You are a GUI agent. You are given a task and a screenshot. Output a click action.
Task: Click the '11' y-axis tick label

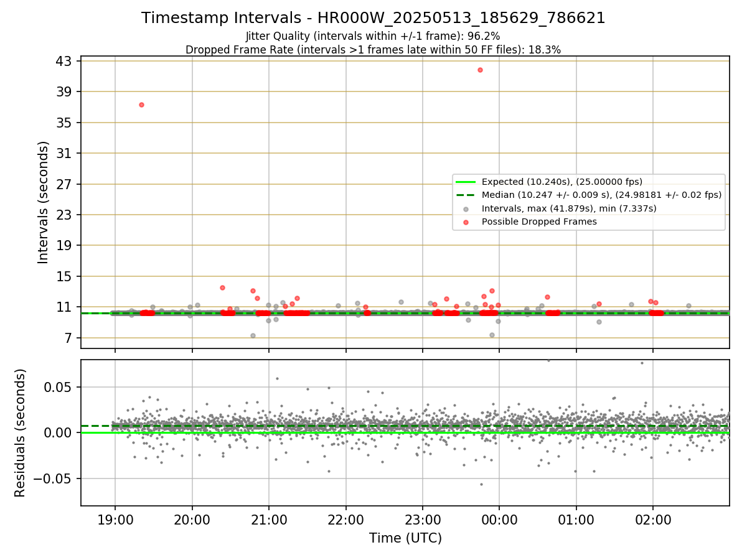point(65,307)
